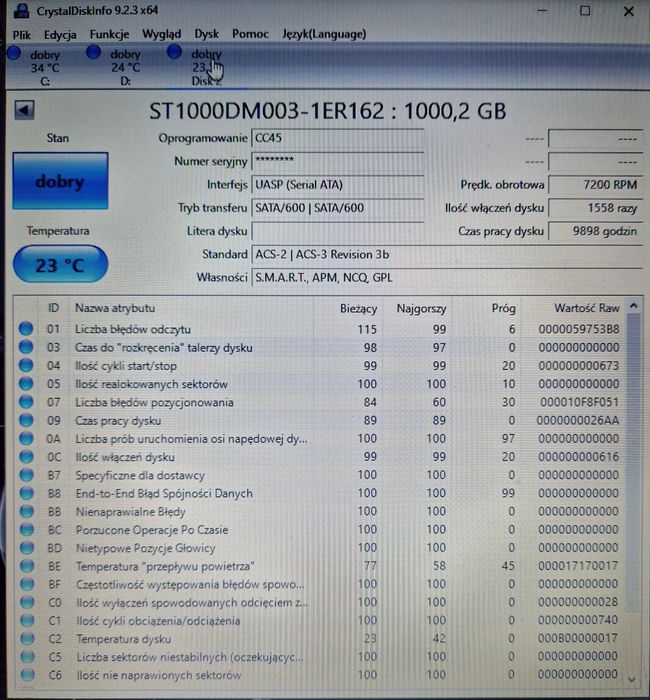650x700 pixels.
Task: Click status icon for attribute 04
Action: pos(26,365)
